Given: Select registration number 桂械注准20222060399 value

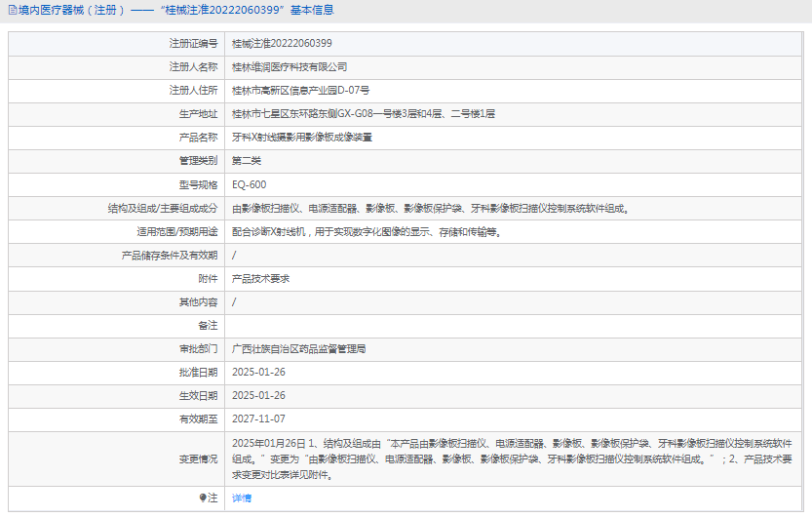Looking at the screenshot, I should click(282, 44).
